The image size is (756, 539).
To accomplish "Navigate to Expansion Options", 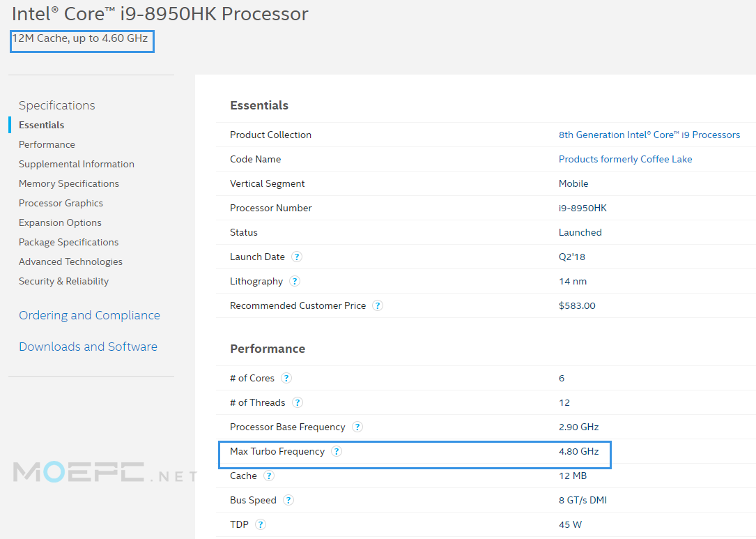I will [60, 222].
